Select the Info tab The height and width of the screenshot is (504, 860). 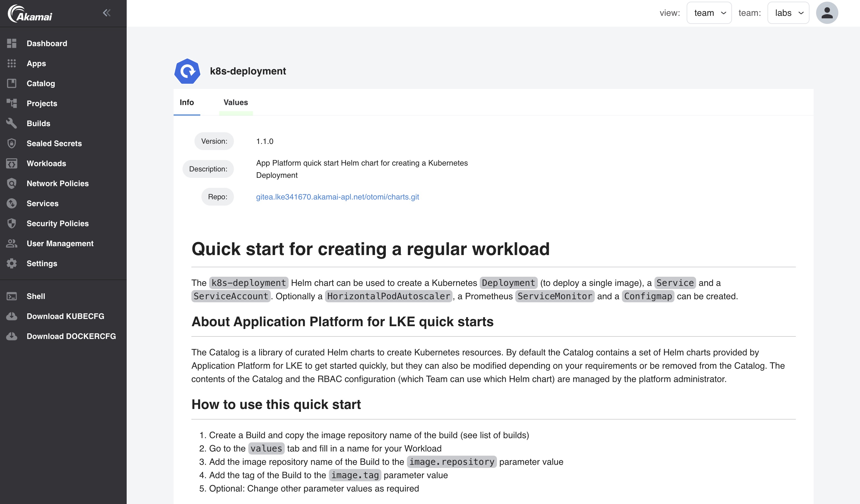pyautogui.click(x=186, y=102)
